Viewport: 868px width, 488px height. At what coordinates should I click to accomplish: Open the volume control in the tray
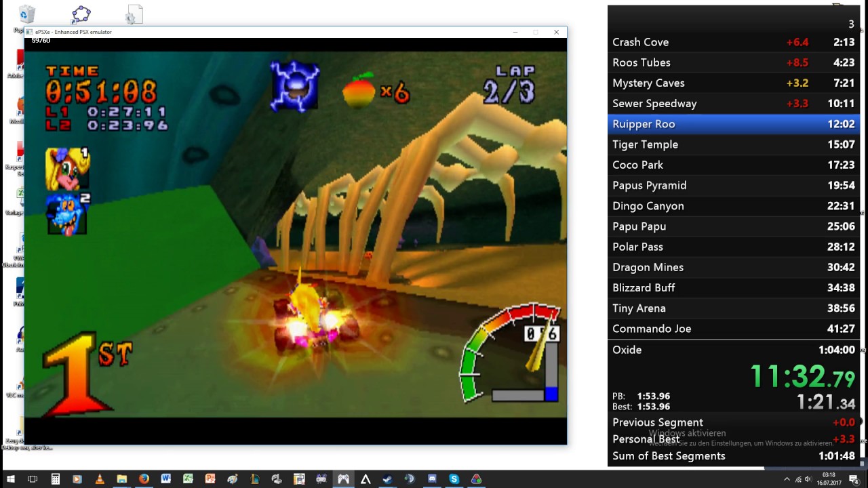pos(808,479)
